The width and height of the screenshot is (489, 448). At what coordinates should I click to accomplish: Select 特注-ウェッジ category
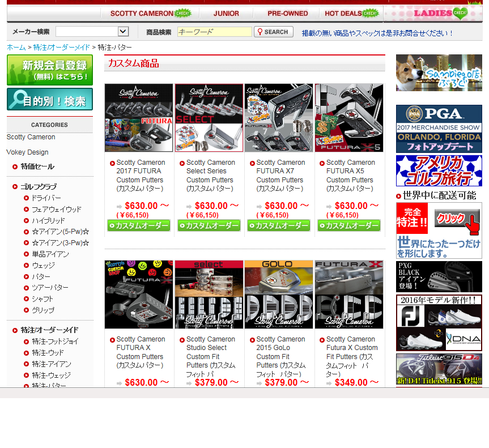click(51, 375)
